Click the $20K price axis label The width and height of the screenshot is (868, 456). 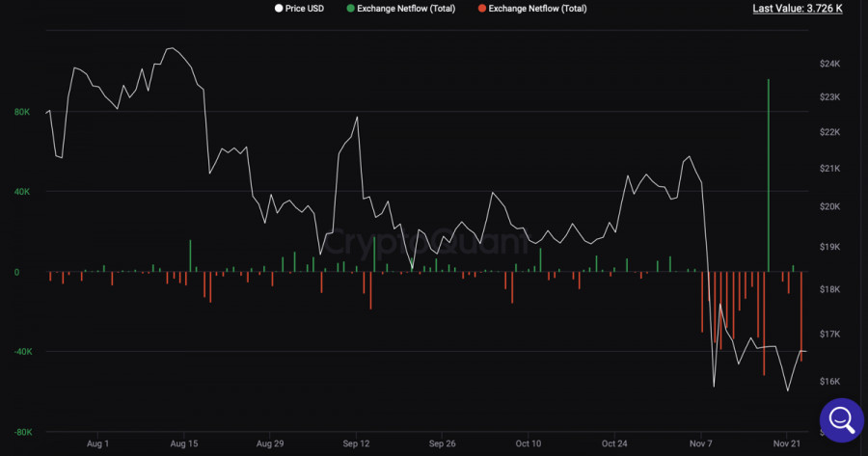click(830, 207)
